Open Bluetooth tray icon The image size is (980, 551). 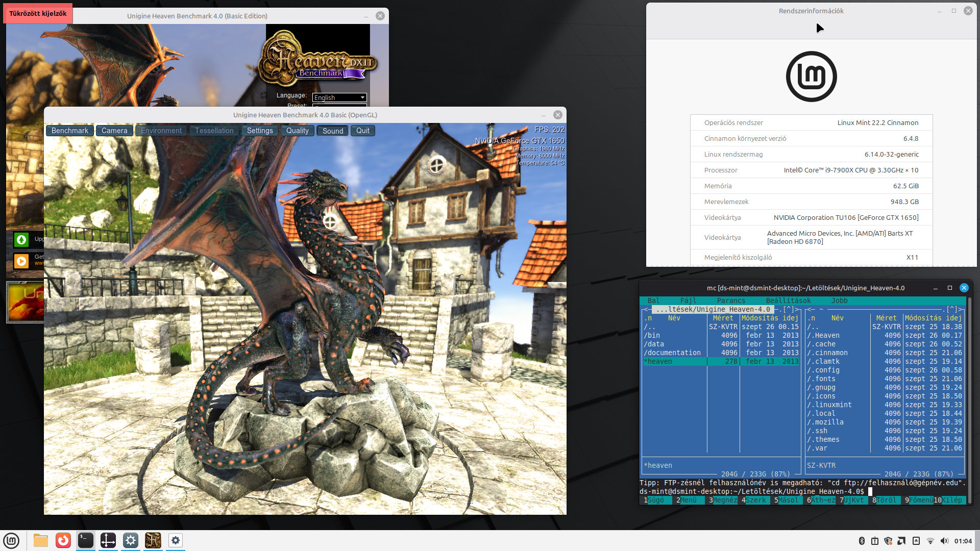click(x=862, y=541)
